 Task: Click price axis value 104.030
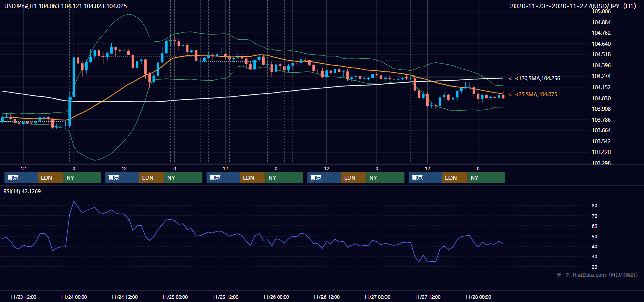click(601, 98)
